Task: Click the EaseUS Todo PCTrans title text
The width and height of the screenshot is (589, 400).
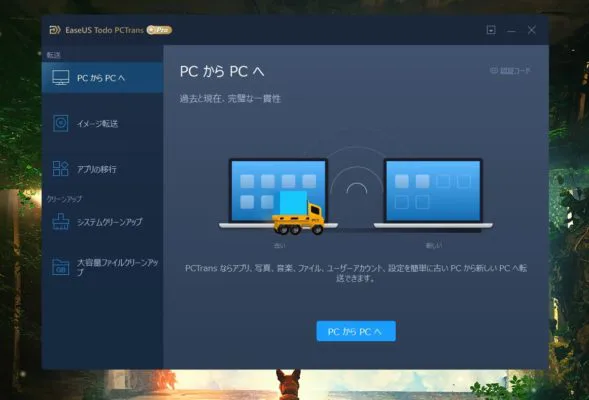Action: point(104,30)
